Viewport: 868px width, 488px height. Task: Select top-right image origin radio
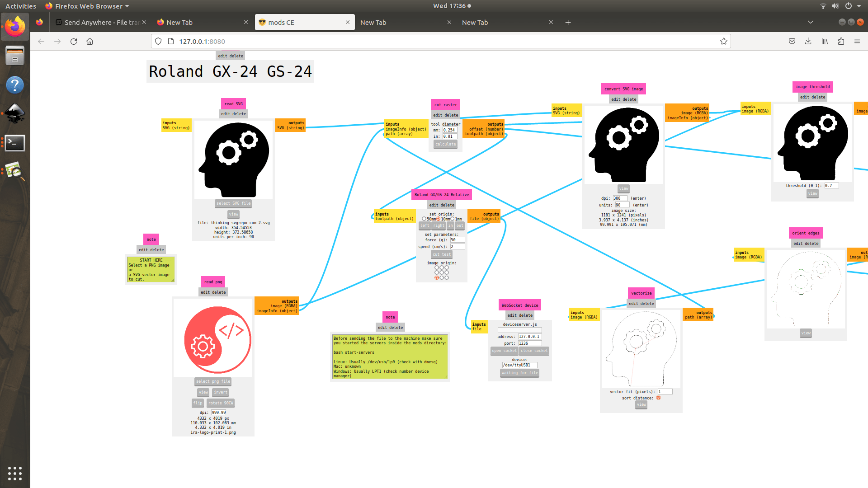pos(447,267)
